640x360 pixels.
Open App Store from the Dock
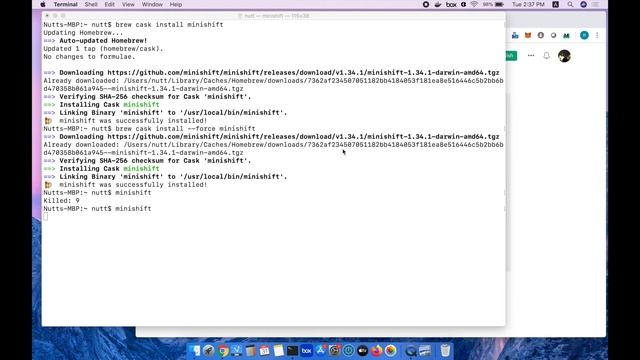click(x=320, y=350)
